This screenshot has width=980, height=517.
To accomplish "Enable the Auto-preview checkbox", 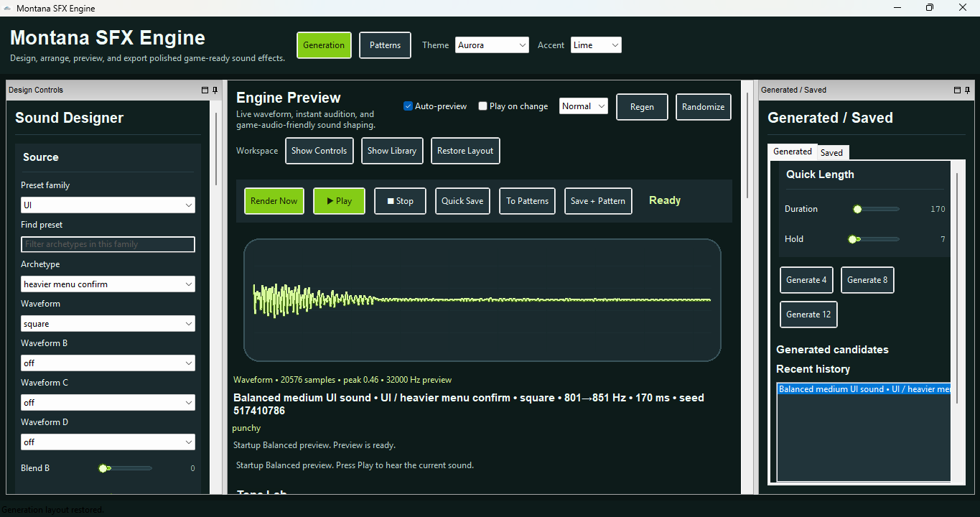I will (408, 106).
